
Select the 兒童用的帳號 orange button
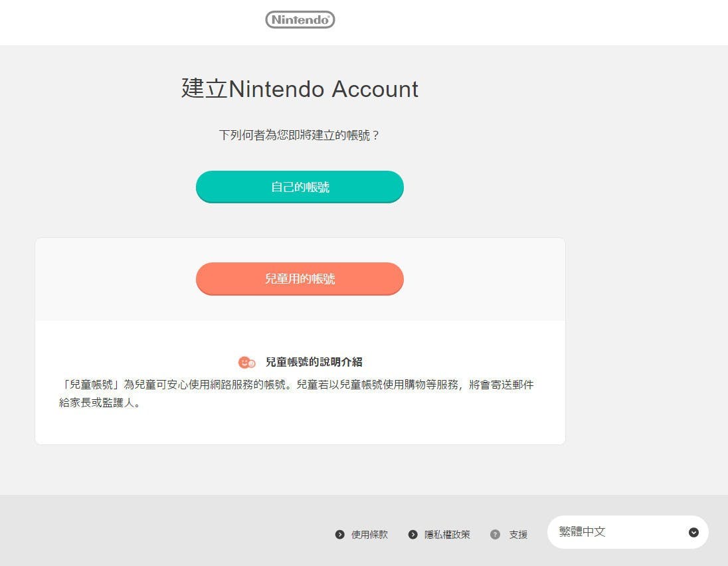tap(300, 278)
